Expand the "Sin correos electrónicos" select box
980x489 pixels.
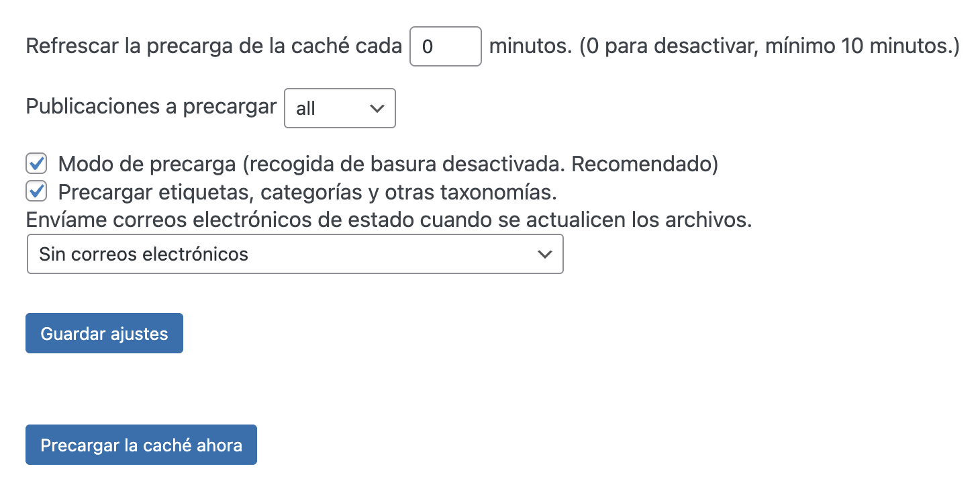(295, 254)
